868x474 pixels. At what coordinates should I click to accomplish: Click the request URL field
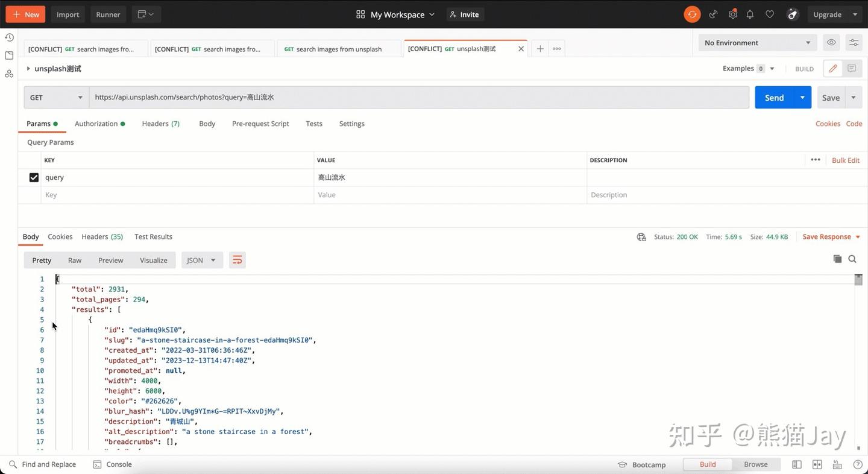[419, 98]
